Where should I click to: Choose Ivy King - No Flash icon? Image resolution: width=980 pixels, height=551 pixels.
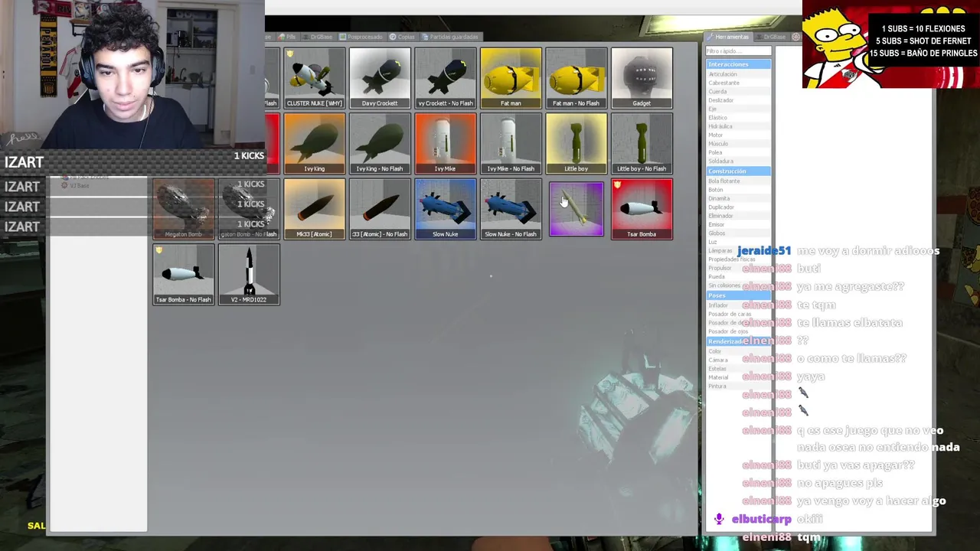380,144
